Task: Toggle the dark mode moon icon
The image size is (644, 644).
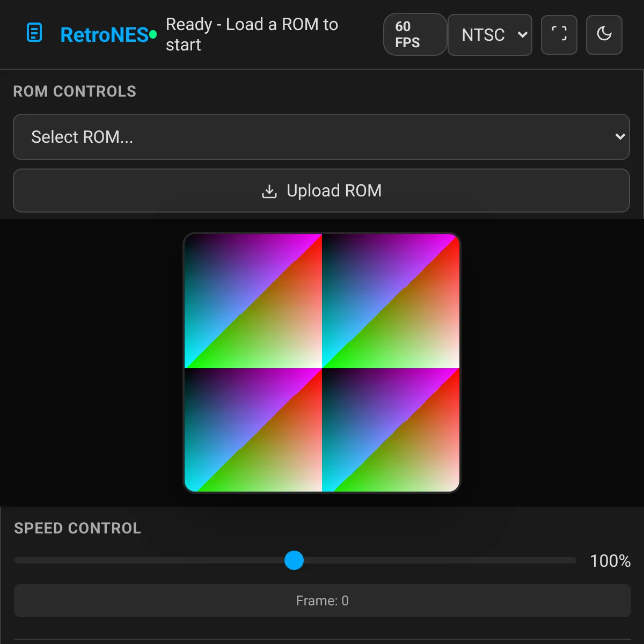Action: click(x=604, y=35)
